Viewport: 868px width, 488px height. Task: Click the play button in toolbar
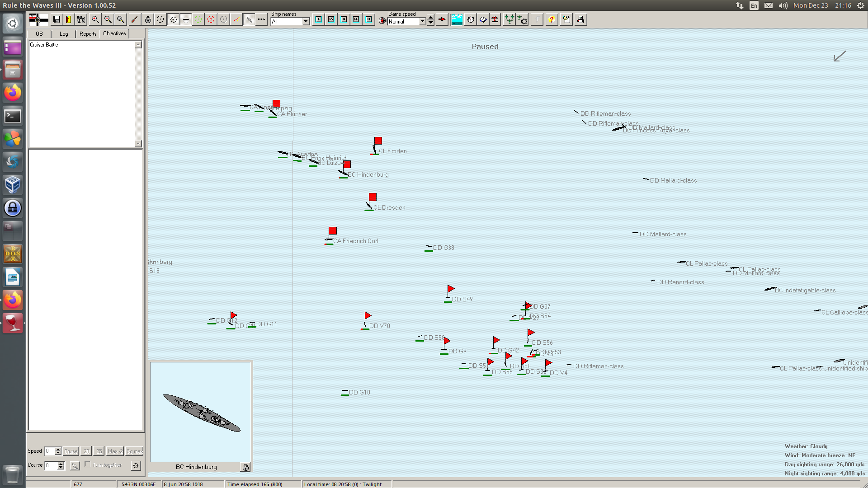pyautogui.click(x=319, y=19)
